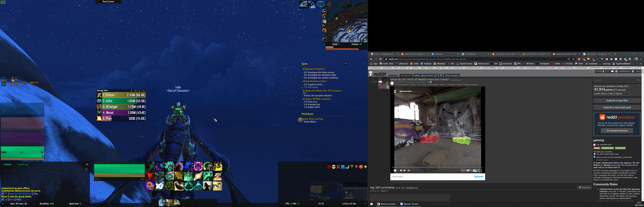
Task: Click the toad pet ability on pet bar
Action: (x=177, y=203)
